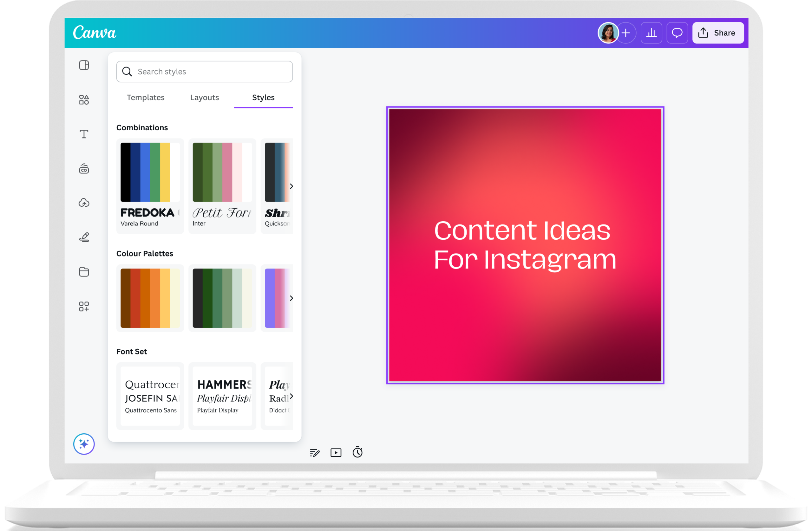
Task: Open the Uploads cloud sidebar icon
Action: [x=84, y=203]
